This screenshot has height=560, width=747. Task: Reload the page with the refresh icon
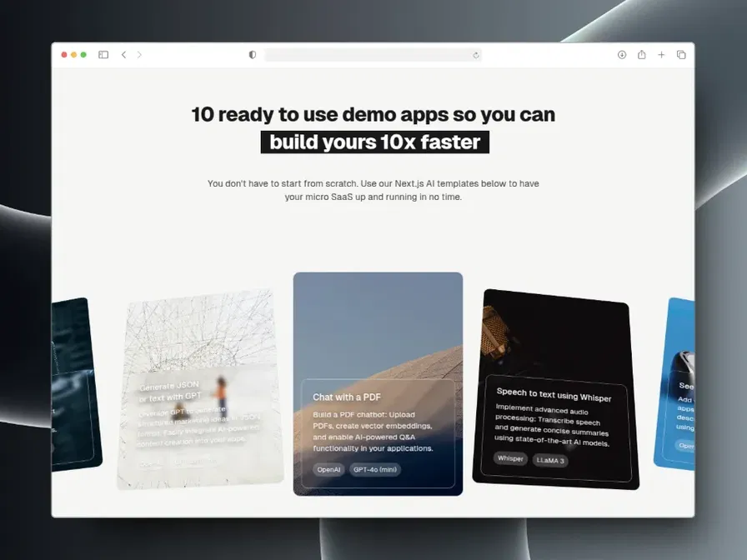476,55
